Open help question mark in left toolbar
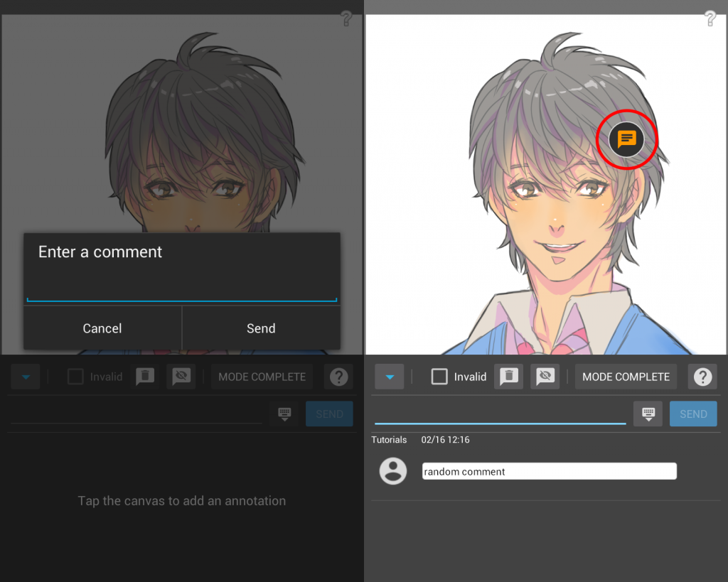Viewport: 728px width, 582px height. tap(338, 377)
